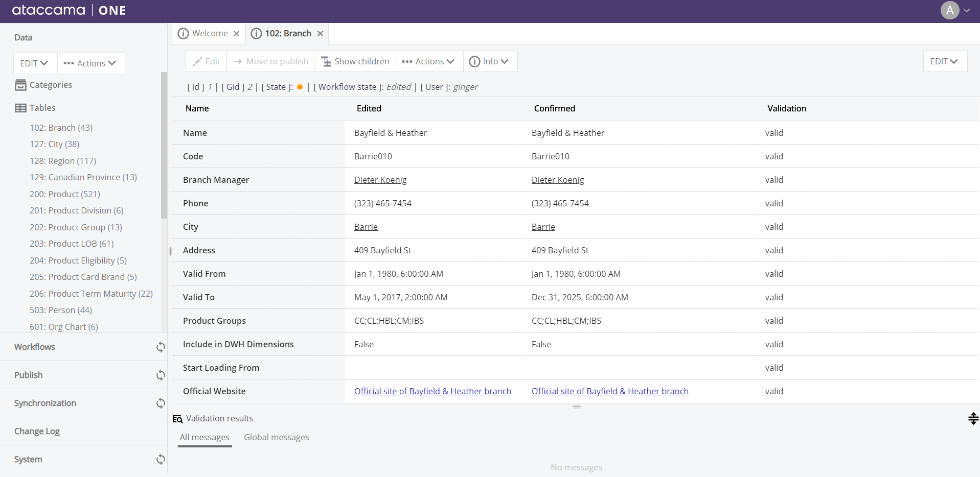Open the Official site link in Confirmed column
The height and width of the screenshot is (477, 980).
609,392
